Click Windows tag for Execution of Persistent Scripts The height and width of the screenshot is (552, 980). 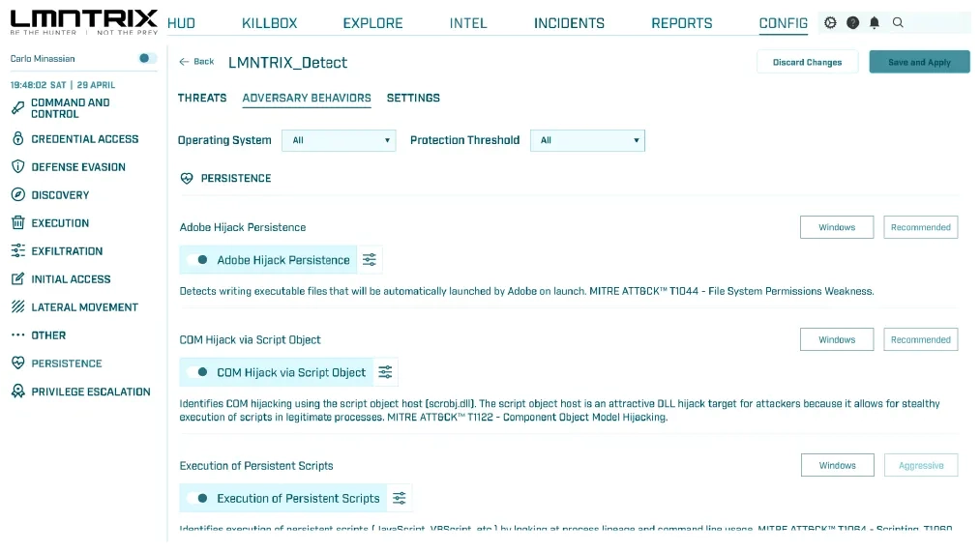tap(838, 465)
